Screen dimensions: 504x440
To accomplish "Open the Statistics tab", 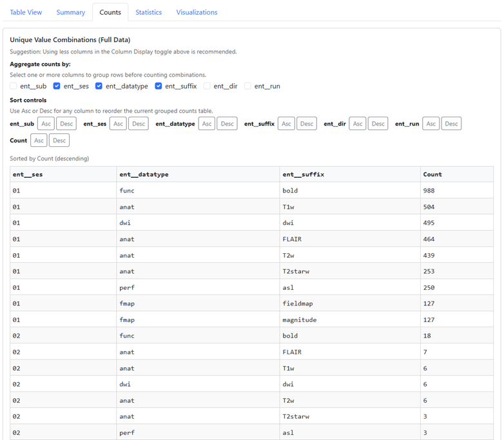I will click(148, 12).
